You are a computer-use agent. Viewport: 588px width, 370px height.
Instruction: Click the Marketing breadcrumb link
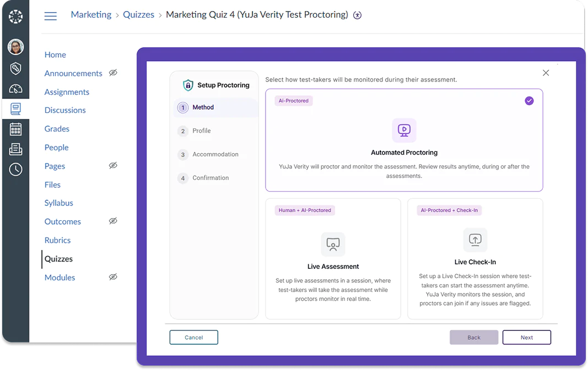(x=91, y=15)
